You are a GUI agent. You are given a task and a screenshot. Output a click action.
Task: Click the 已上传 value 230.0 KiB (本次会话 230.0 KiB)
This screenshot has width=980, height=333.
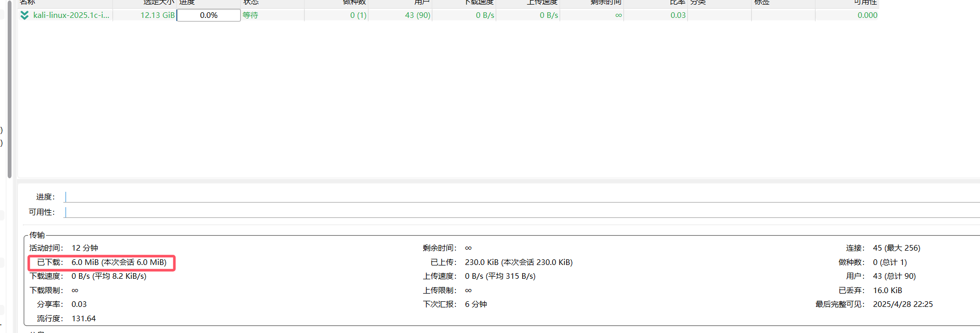[519, 262]
